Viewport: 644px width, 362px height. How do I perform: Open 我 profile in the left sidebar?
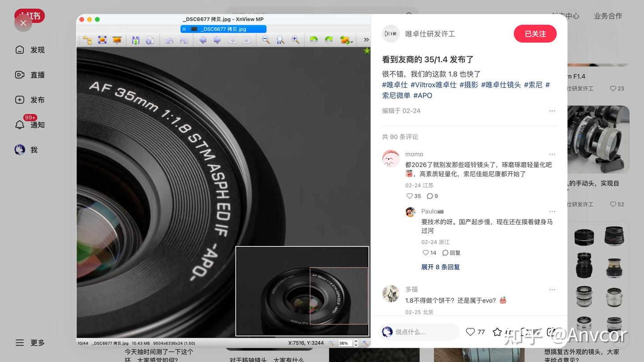pos(26,150)
